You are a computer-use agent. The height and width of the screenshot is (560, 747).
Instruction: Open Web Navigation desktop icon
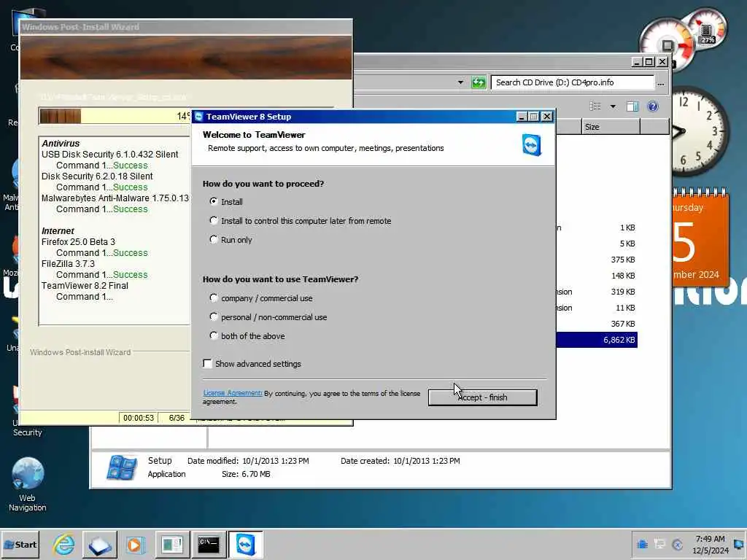pos(27,484)
